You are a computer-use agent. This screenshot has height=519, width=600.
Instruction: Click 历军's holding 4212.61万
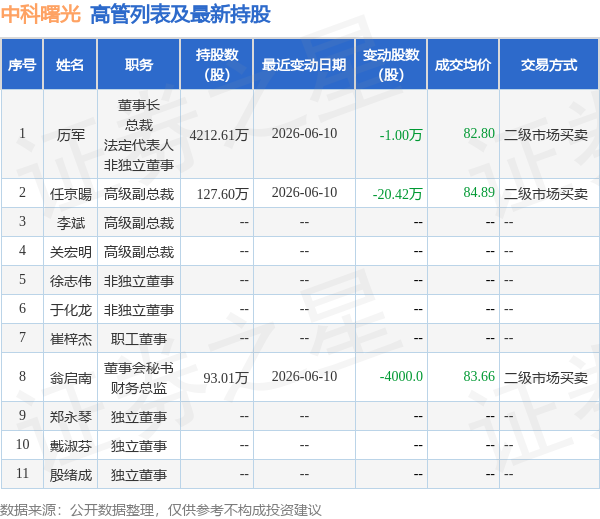[219, 135]
